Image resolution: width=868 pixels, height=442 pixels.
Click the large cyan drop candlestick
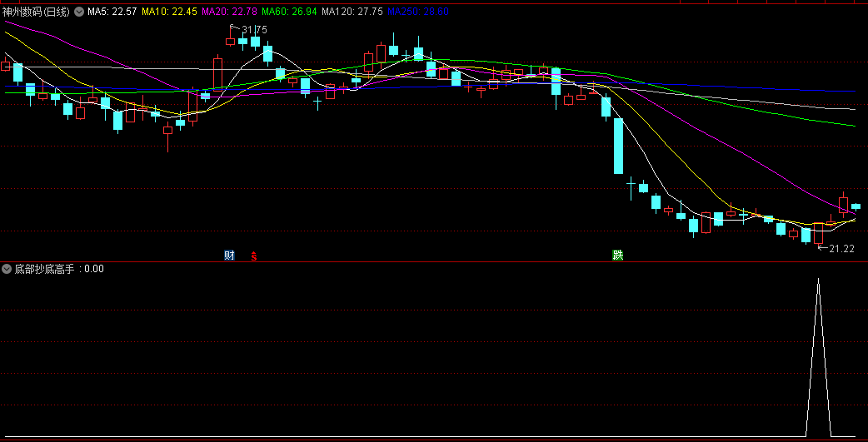[618, 146]
